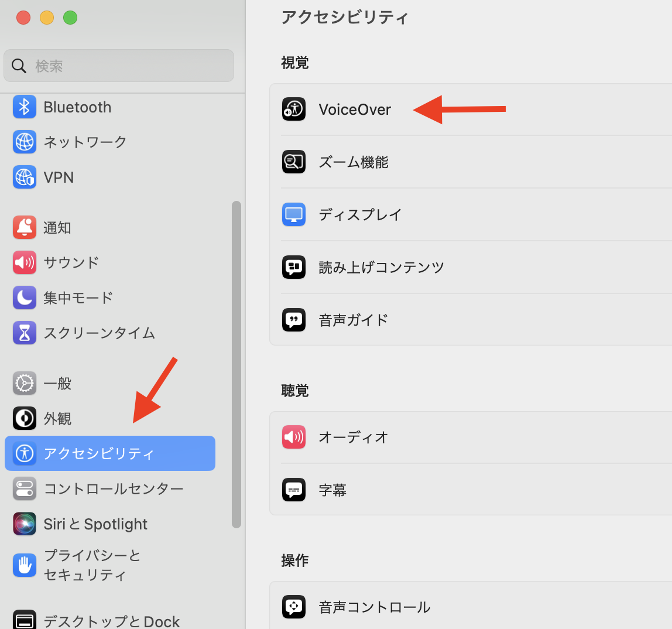
Task: Select VPN in the sidebar
Action: [x=59, y=177]
